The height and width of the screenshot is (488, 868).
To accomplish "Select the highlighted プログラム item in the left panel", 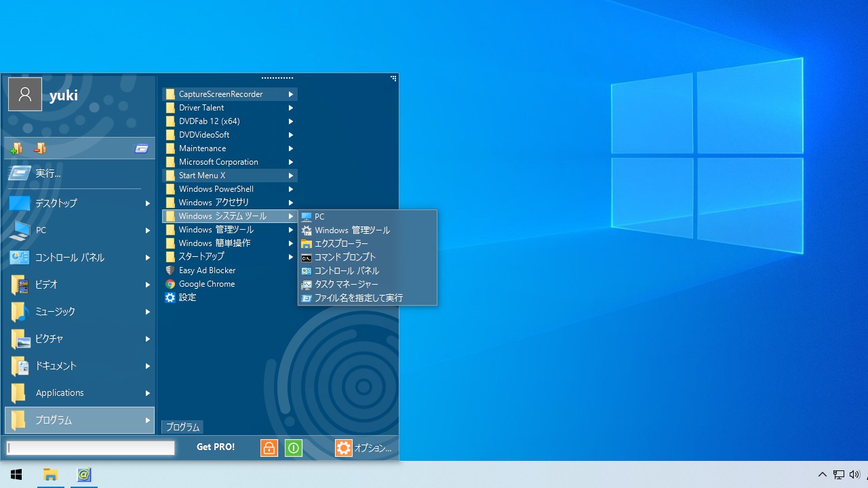I will tap(79, 420).
